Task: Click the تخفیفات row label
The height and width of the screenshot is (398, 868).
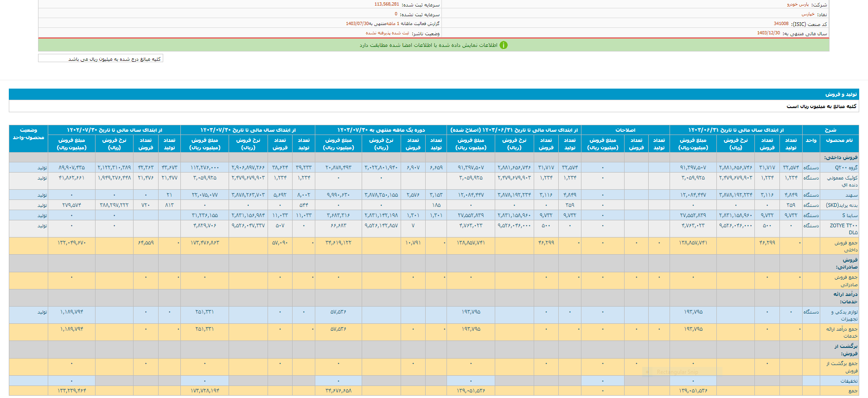Action: point(849,381)
